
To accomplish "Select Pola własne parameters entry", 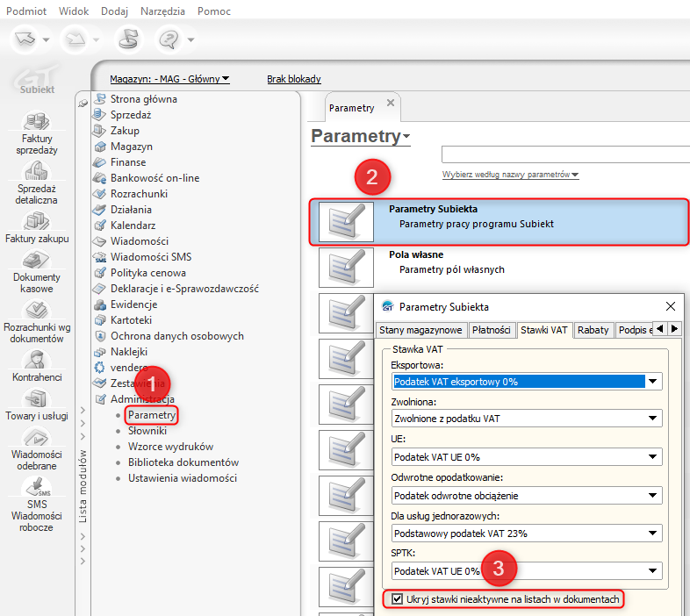I will (x=499, y=268).
